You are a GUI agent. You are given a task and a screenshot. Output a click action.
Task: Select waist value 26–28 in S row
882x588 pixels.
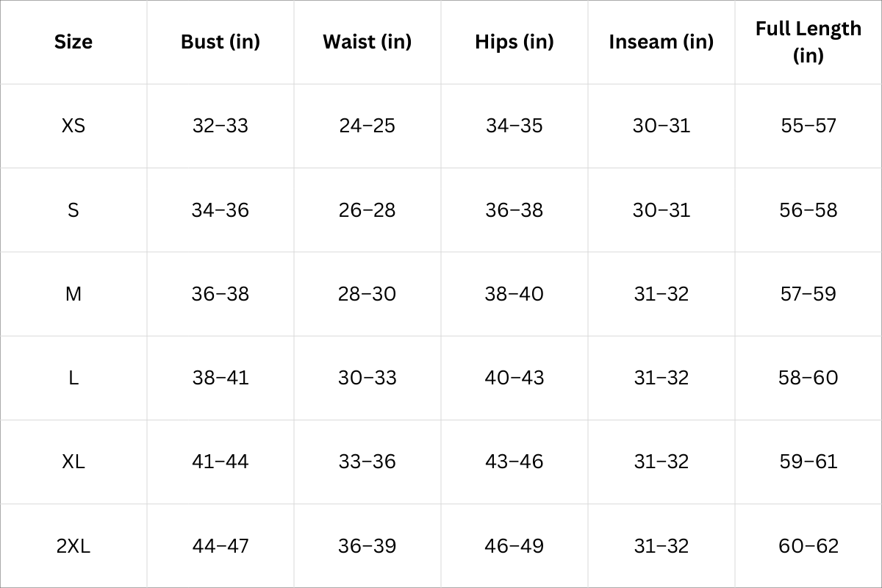(367, 210)
